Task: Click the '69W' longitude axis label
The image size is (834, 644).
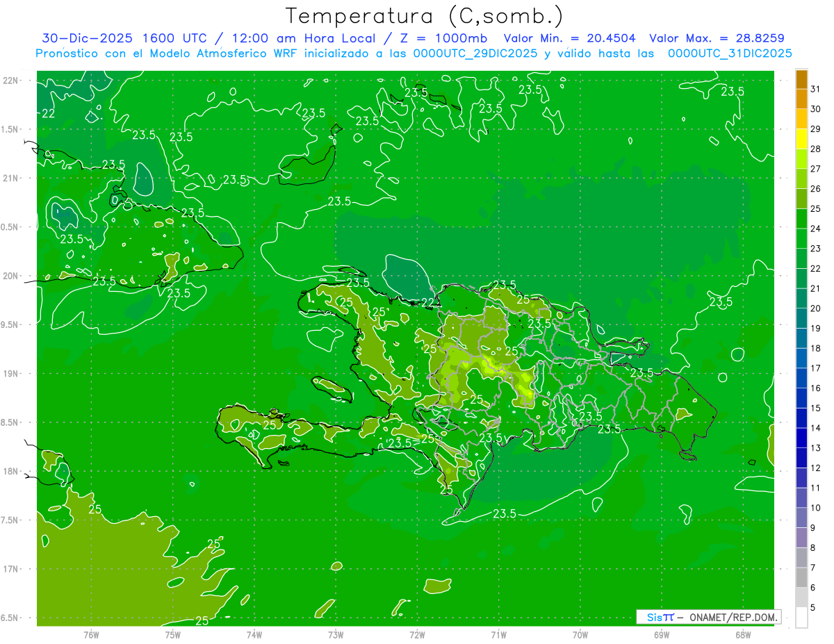Action: pos(662,634)
